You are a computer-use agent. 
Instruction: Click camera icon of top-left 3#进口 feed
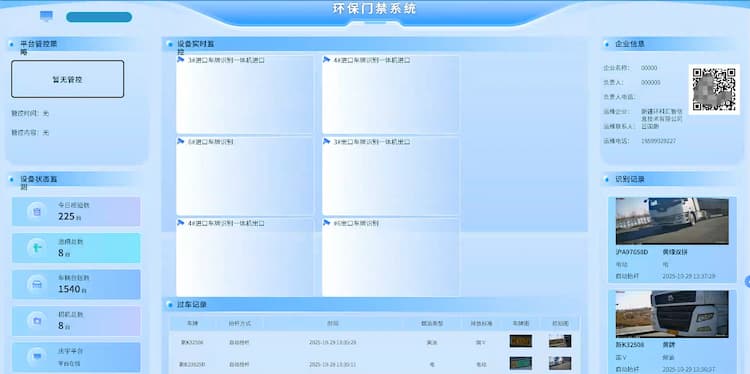click(180, 60)
